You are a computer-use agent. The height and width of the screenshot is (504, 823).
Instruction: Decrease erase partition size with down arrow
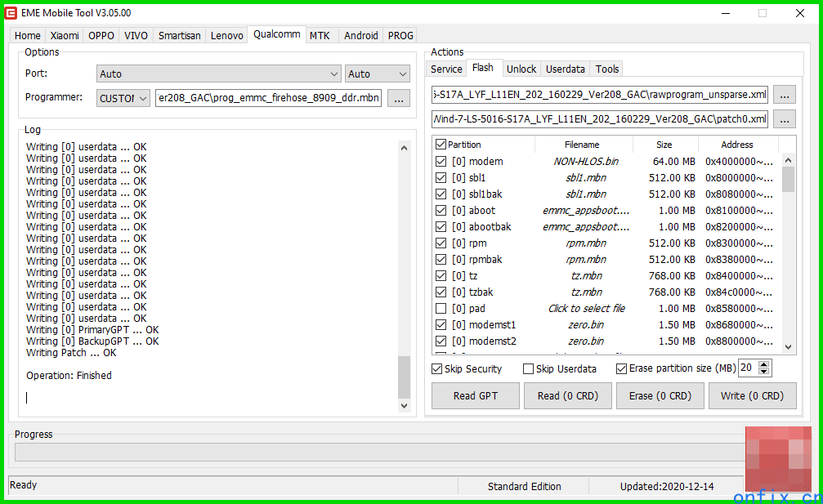(x=764, y=372)
